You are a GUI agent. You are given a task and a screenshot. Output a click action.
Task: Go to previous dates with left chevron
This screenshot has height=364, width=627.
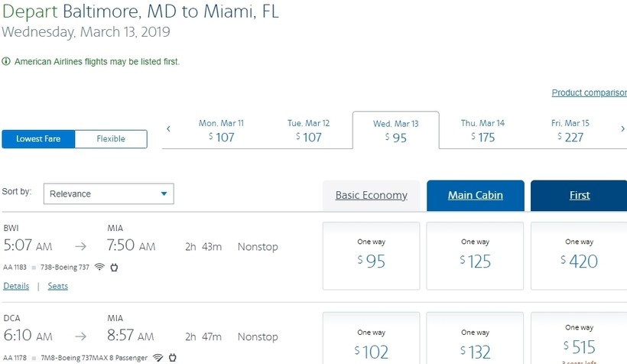coord(168,129)
